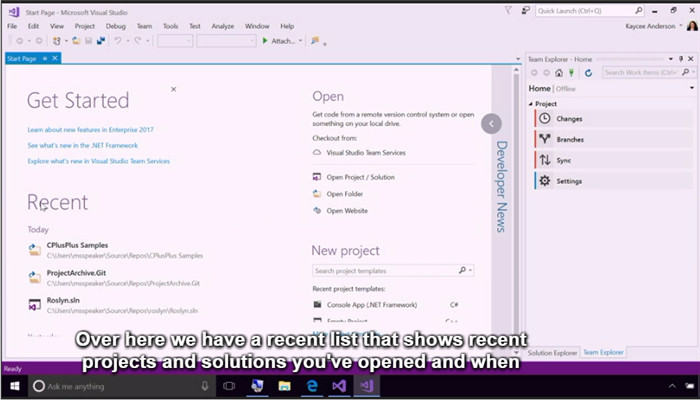Refresh Team Explorer with the blue arrow

pyautogui.click(x=588, y=73)
